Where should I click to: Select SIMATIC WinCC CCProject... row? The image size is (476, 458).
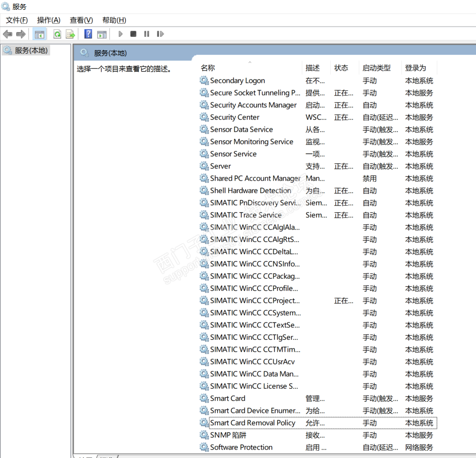click(x=318, y=301)
